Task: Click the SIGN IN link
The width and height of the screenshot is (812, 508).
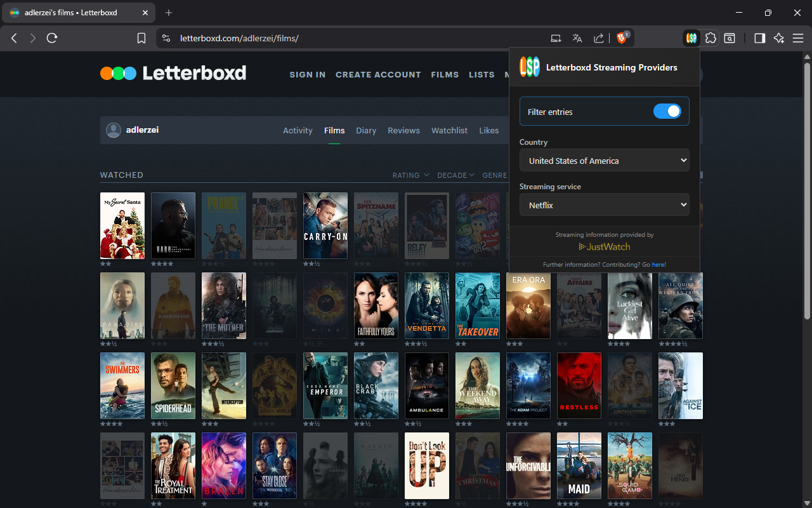Action: pos(307,74)
